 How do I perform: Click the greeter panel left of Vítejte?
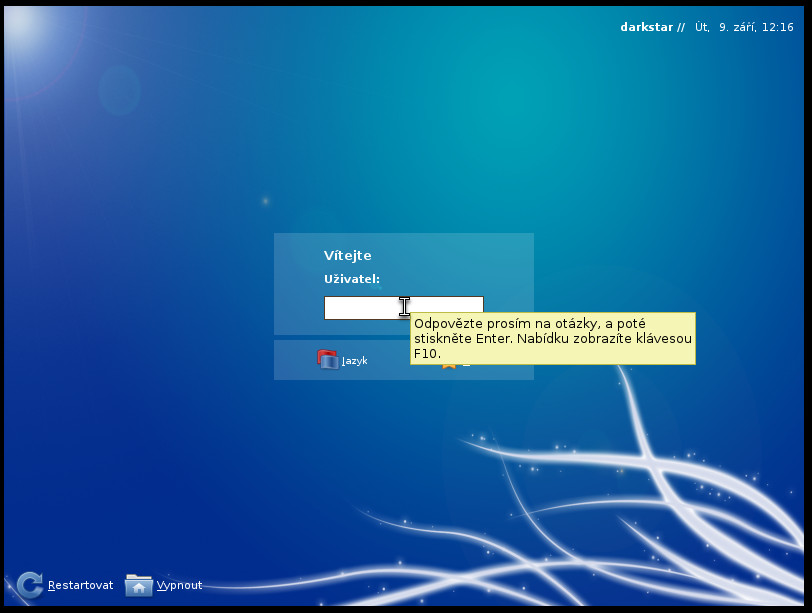click(299, 284)
